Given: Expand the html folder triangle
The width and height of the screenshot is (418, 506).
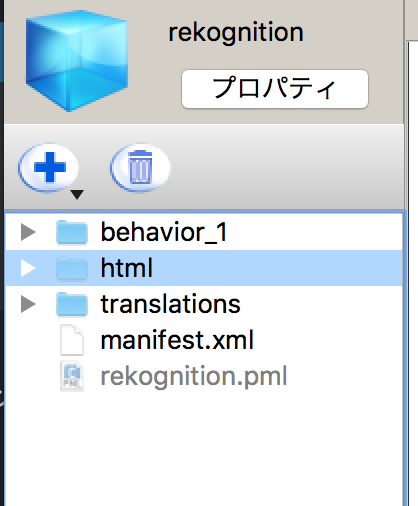Looking at the screenshot, I should pos(28,268).
